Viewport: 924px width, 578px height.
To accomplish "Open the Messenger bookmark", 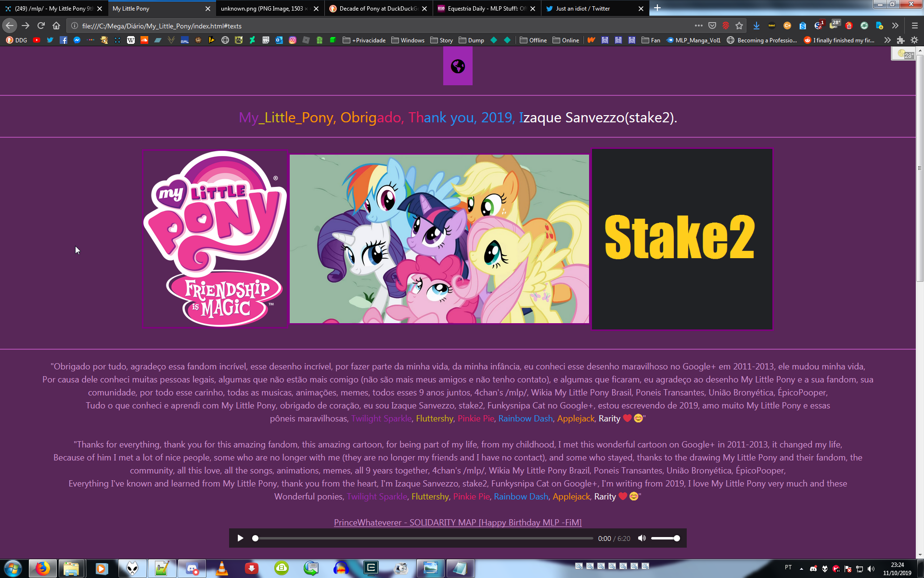I will [77, 40].
